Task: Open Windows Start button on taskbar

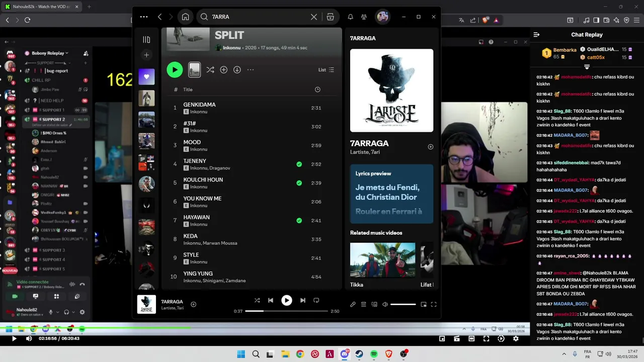Action: 240,354
